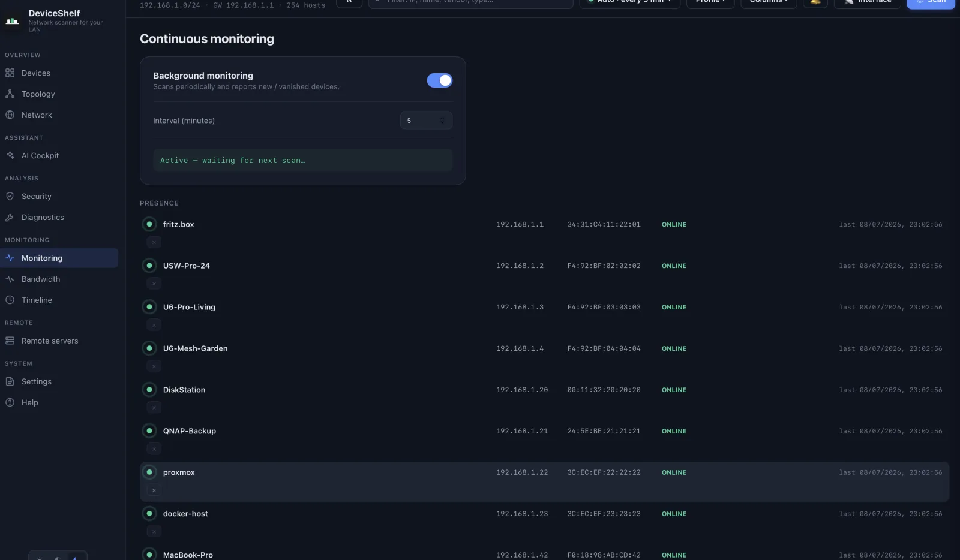Remove proxmox with its x button

154,490
